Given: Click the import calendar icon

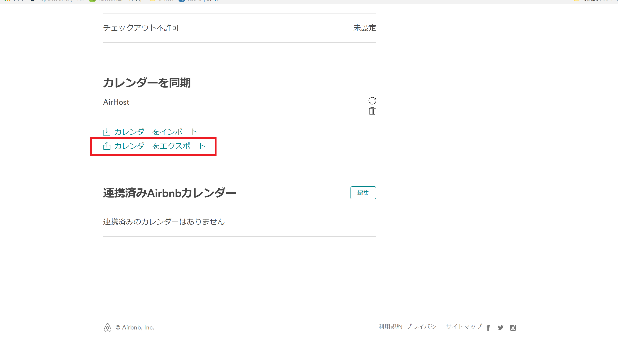Looking at the screenshot, I should (x=107, y=132).
